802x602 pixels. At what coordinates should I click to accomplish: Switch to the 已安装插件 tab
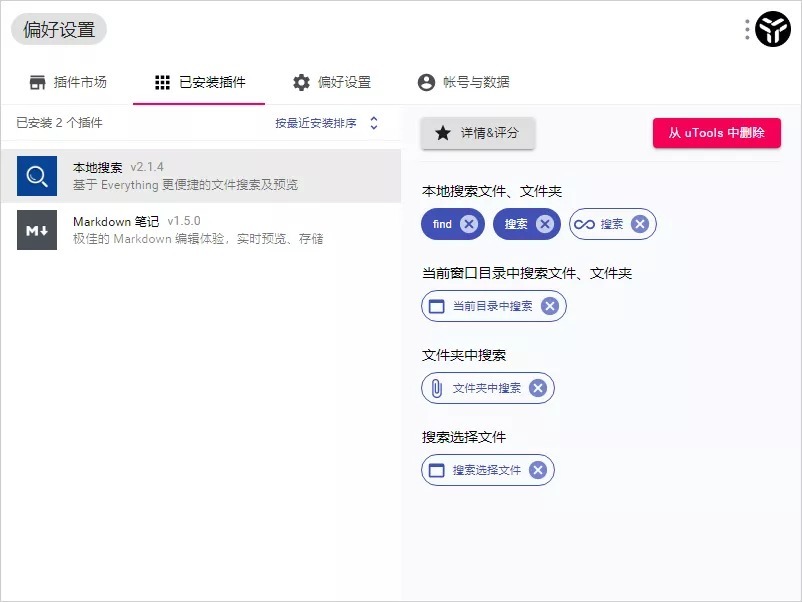pyautogui.click(x=199, y=82)
